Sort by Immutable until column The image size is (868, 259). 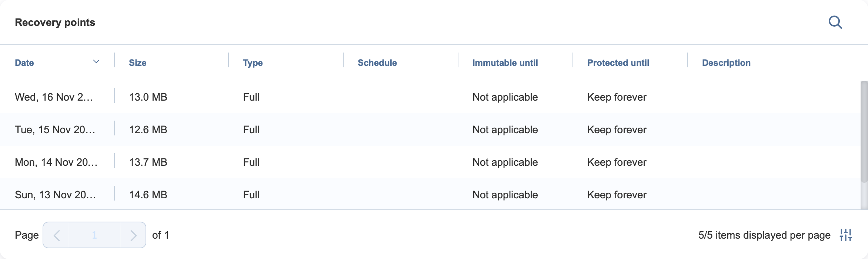click(x=505, y=63)
